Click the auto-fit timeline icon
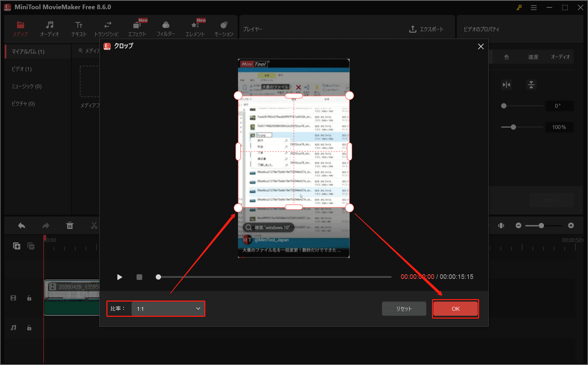 click(501, 226)
